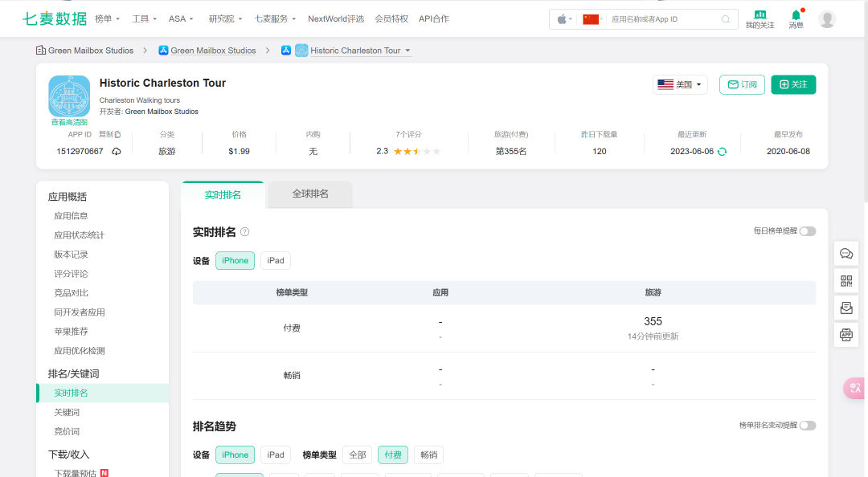868x477 pixels.
Task: Choose 付费 chart type filter
Action: (x=393, y=455)
